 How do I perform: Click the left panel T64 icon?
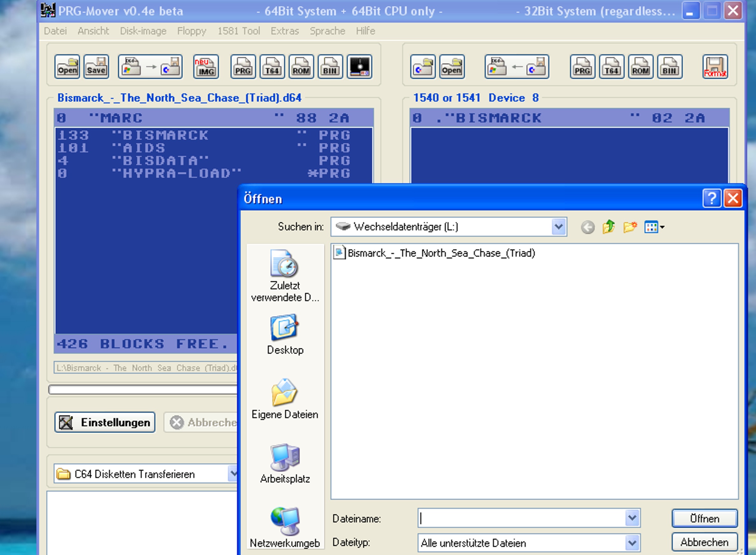click(x=272, y=66)
